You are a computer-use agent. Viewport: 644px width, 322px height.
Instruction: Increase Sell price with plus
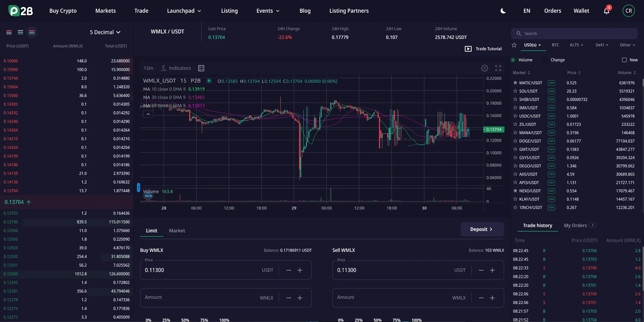(492, 270)
